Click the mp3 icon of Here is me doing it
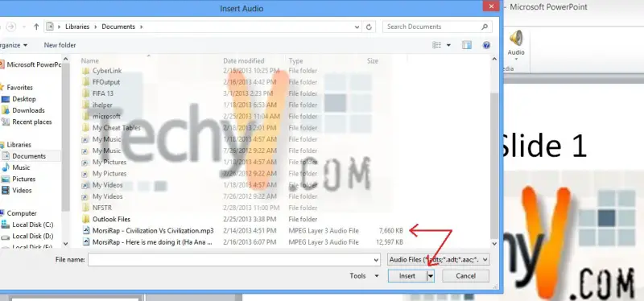This screenshot has width=644, height=301. pos(85,242)
